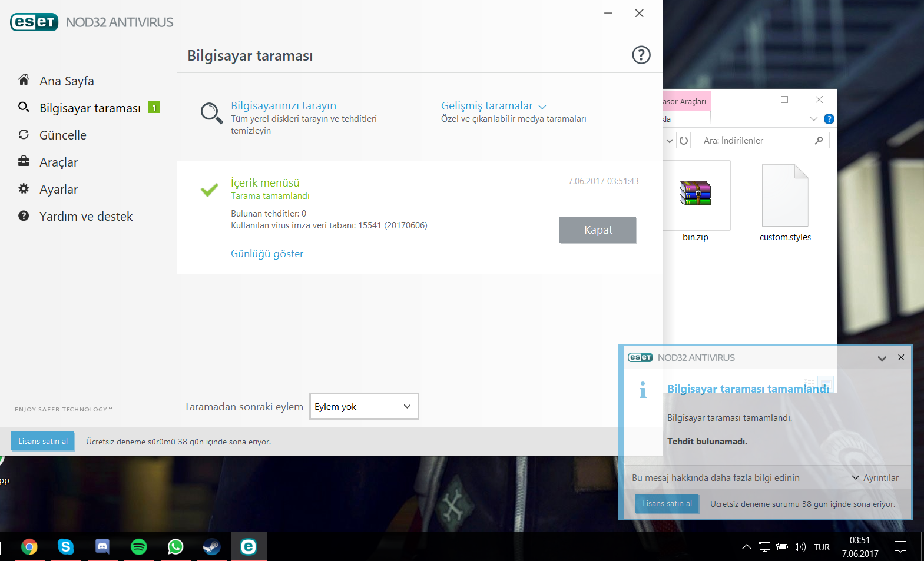Click the network icon in system tray
Screen dimensions: 924x561
click(764, 547)
